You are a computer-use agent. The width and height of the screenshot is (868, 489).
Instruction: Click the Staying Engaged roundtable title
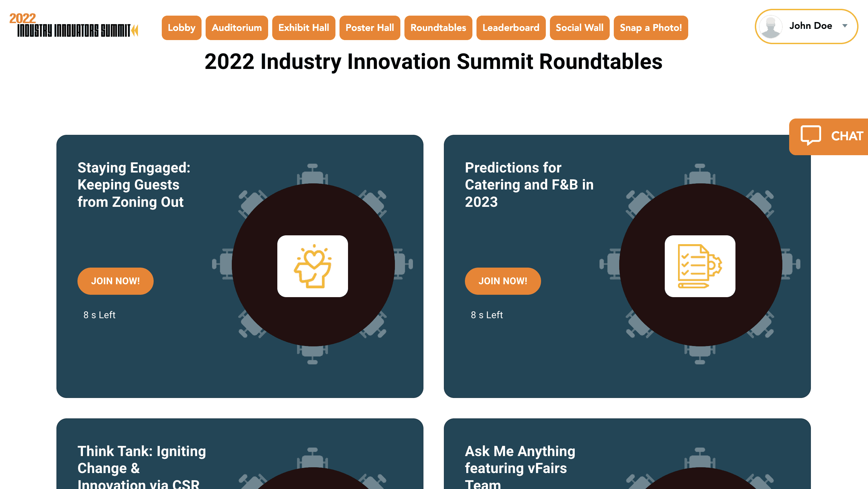(134, 185)
